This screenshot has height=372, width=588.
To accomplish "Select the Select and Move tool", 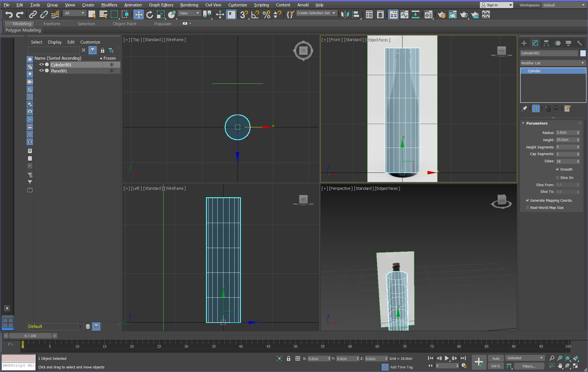I will pos(138,14).
